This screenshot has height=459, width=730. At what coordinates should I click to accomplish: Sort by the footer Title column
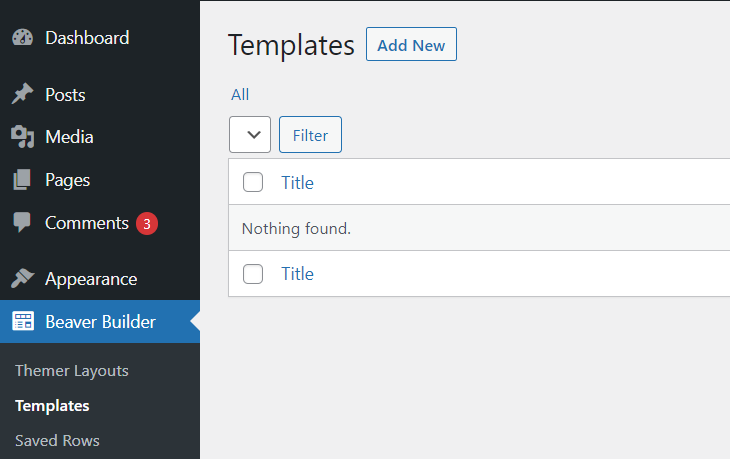tap(297, 274)
